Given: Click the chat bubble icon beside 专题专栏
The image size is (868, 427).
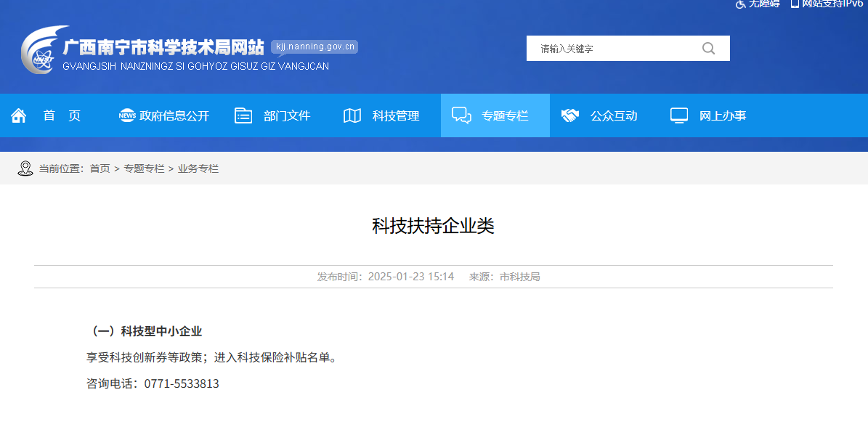Looking at the screenshot, I should tap(461, 115).
